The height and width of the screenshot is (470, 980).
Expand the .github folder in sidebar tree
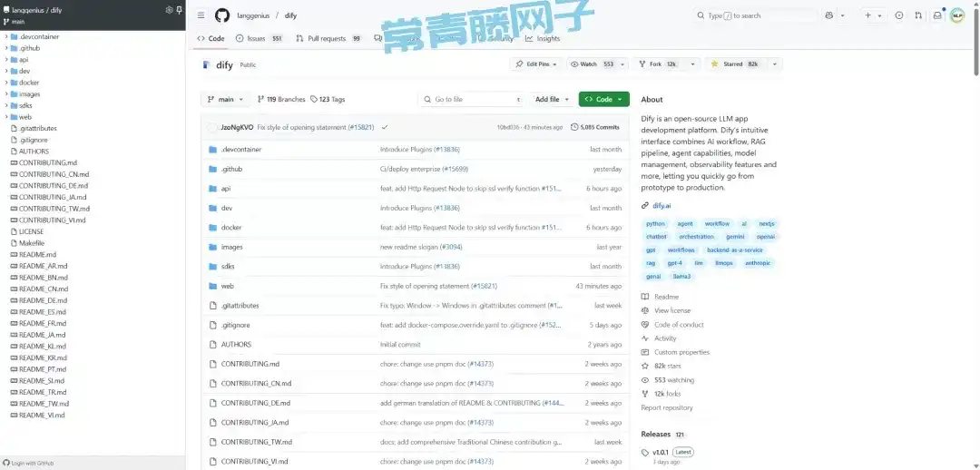click(6, 48)
